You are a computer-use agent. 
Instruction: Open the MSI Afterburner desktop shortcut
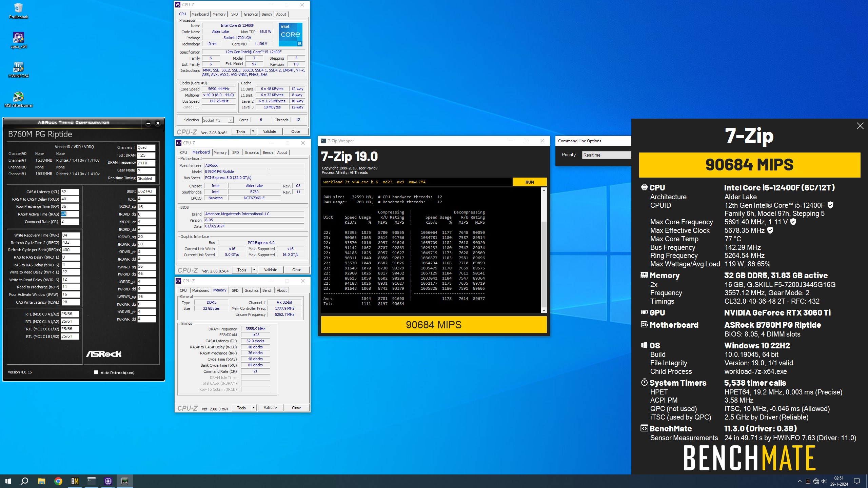(x=18, y=99)
